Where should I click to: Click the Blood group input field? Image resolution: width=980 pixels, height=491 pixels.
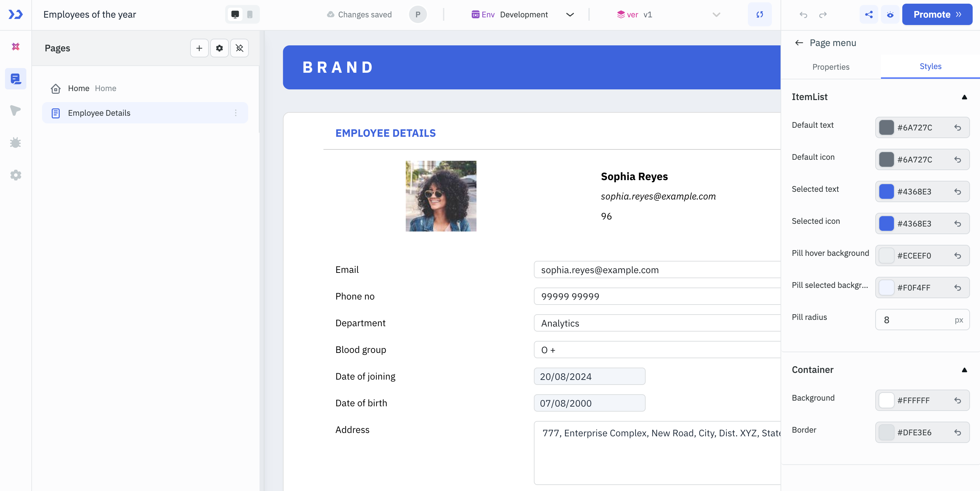[x=657, y=350]
